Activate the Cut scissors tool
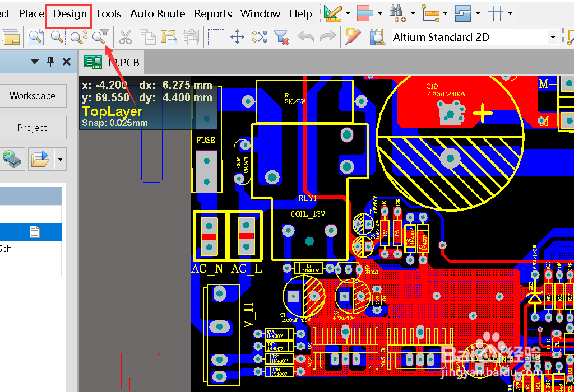 click(126, 37)
